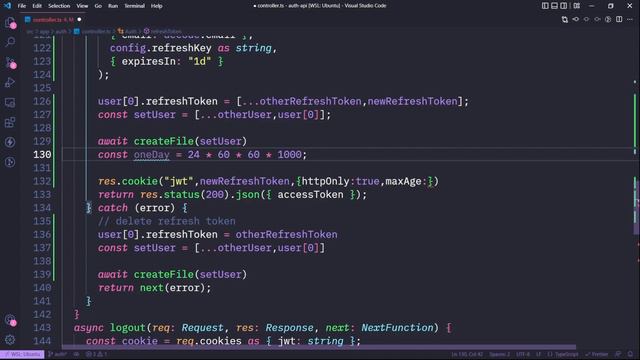This screenshot has width=640, height=360.
Task: Toggle the secondary side bar layout
Action: tap(564, 6)
